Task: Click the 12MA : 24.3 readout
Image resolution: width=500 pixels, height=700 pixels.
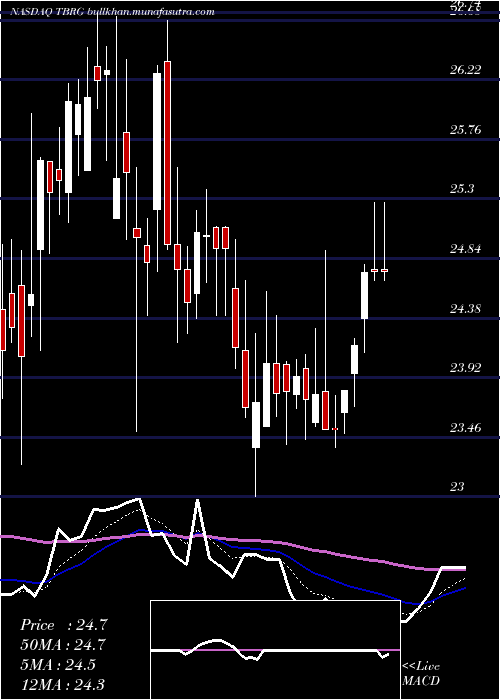Action: tap(62, 684)
